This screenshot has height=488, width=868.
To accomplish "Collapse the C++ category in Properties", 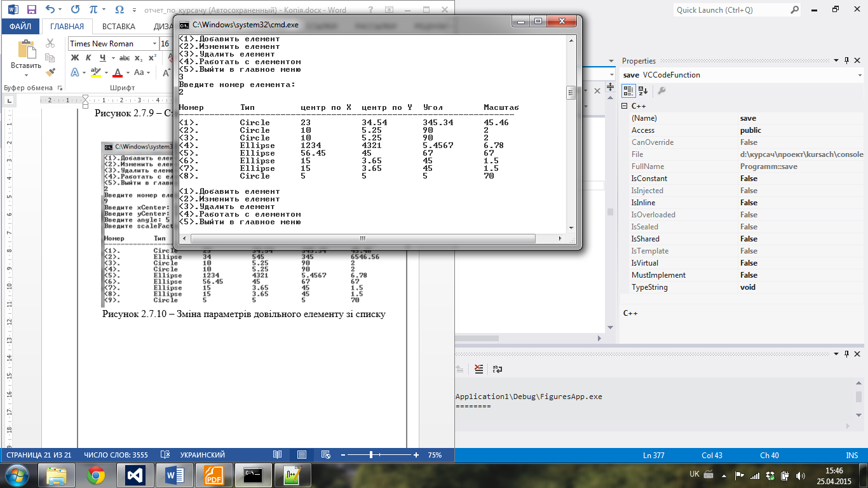I will [x=625, y=106].
